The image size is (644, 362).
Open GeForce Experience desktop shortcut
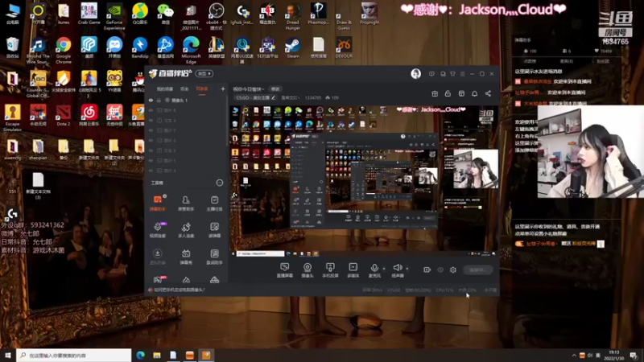tap(114, 16)
